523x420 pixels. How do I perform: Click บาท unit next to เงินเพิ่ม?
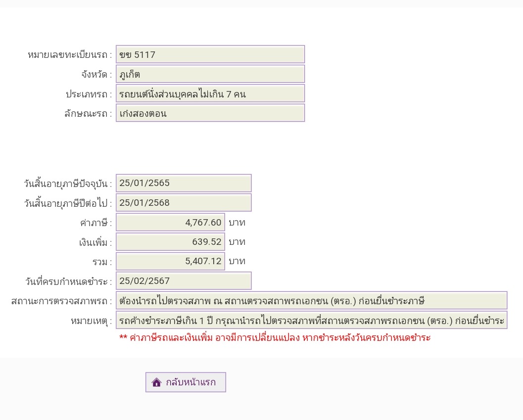pos(237,242)
